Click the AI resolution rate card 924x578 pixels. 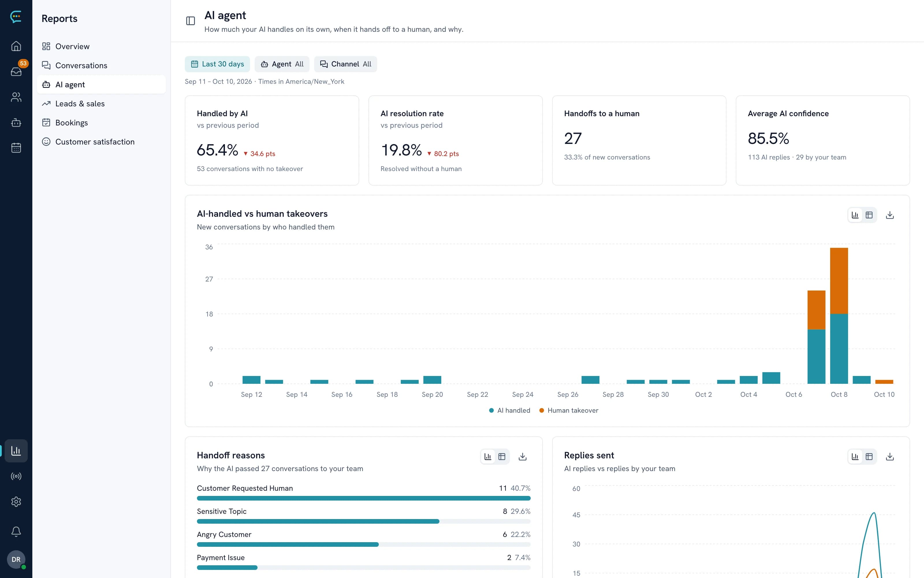[455, 140]
